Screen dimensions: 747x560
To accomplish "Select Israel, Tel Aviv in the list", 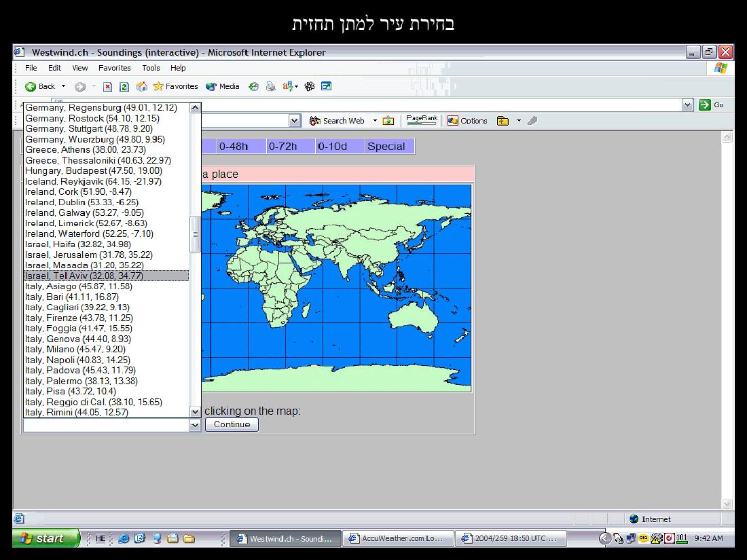I will click(106, 276).
